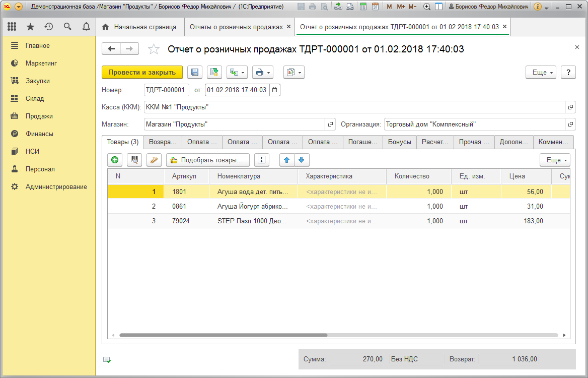The image size is (588, 378).
Task: Select the row with Артикул 79024
Action: 339,221
